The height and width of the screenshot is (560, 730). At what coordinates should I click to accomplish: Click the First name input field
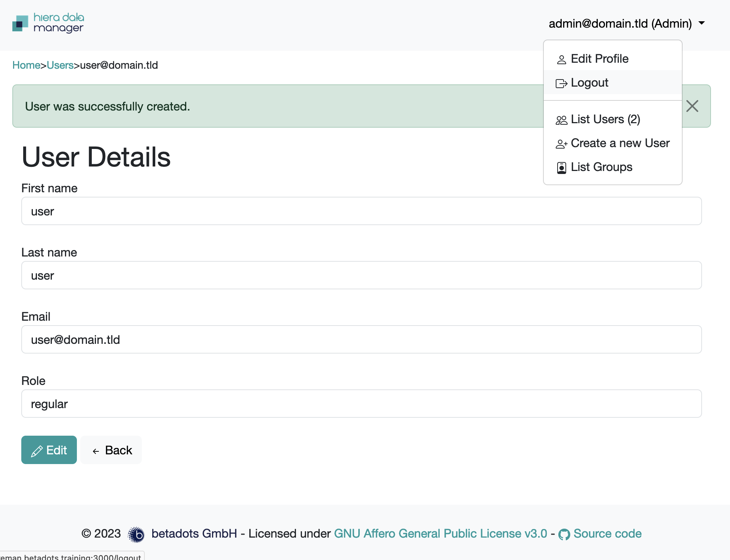(x=361, y=211)
